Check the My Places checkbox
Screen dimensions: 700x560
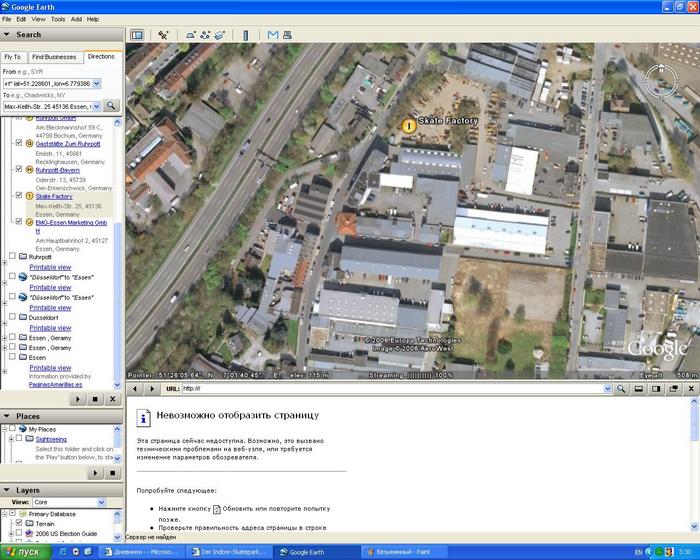[x=12, y=429]
